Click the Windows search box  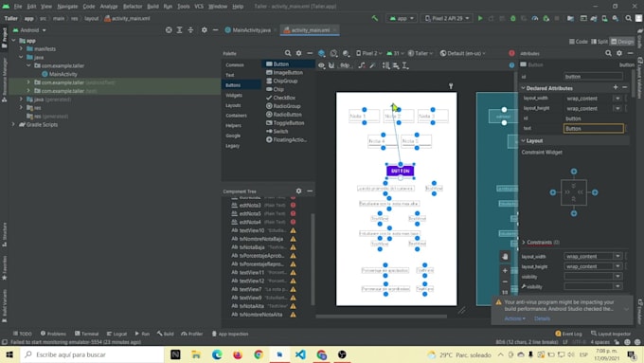click(x=92, y=354)
